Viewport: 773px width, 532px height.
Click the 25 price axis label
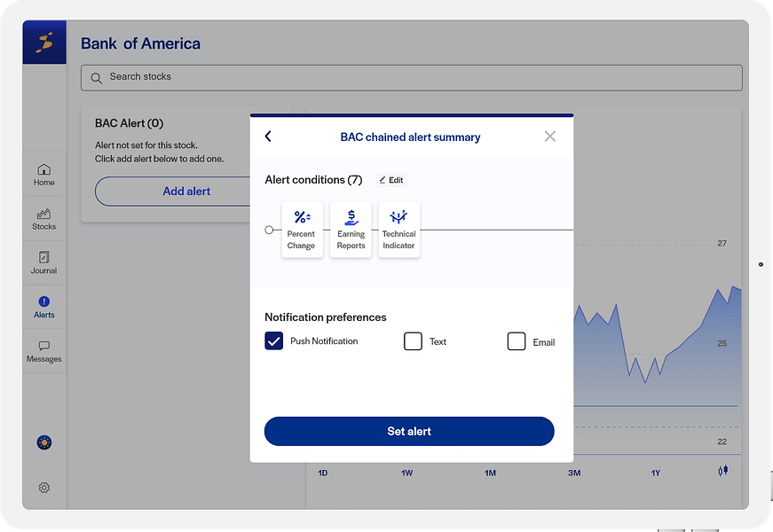[722, 343]
